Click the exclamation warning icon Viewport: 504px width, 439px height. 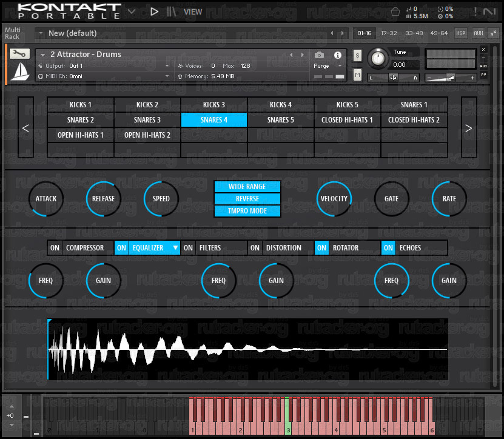(475, 12)
